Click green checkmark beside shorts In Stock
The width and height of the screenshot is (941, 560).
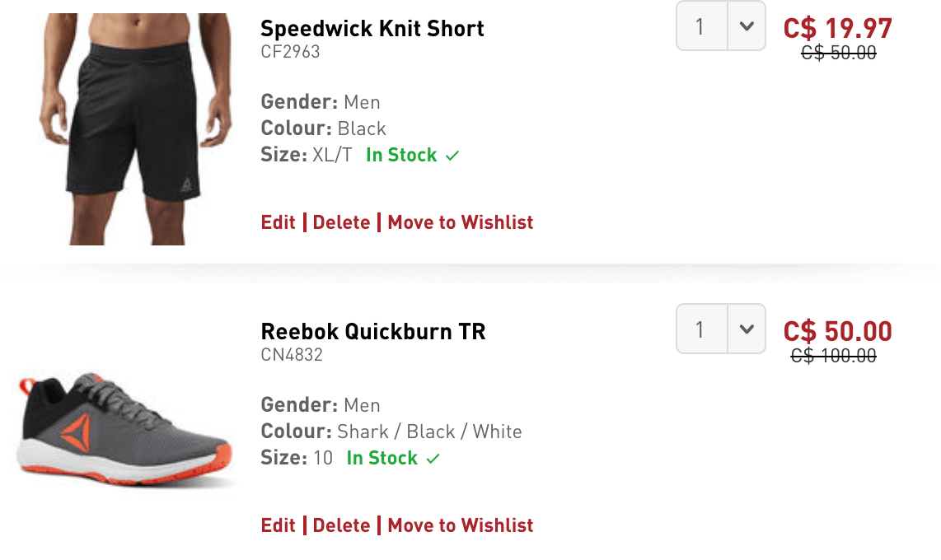[x=452, y=156]
